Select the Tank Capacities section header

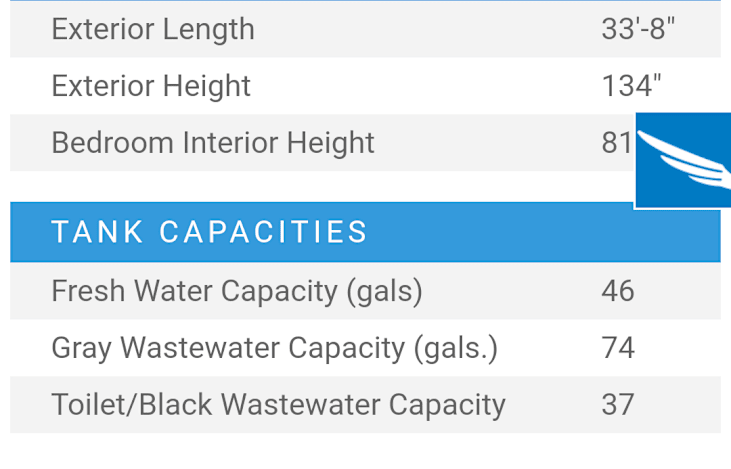[210, 232]
